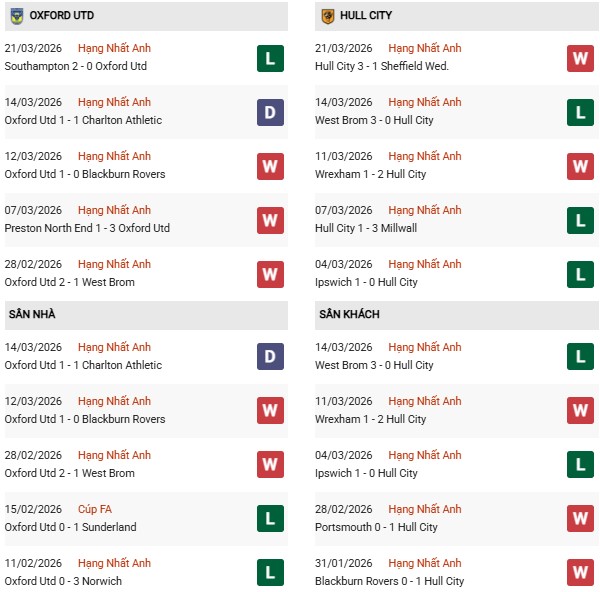
Task: Open the SÂN NHÀ home matches section
Action: tap(34, 315)
